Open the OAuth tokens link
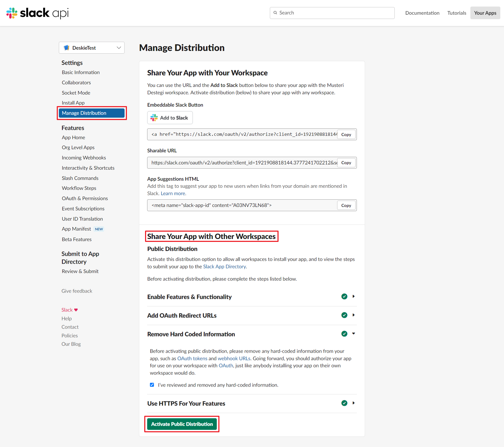This screenshot has height=447, width=504. pyautogui.click(x=192, y=358)
